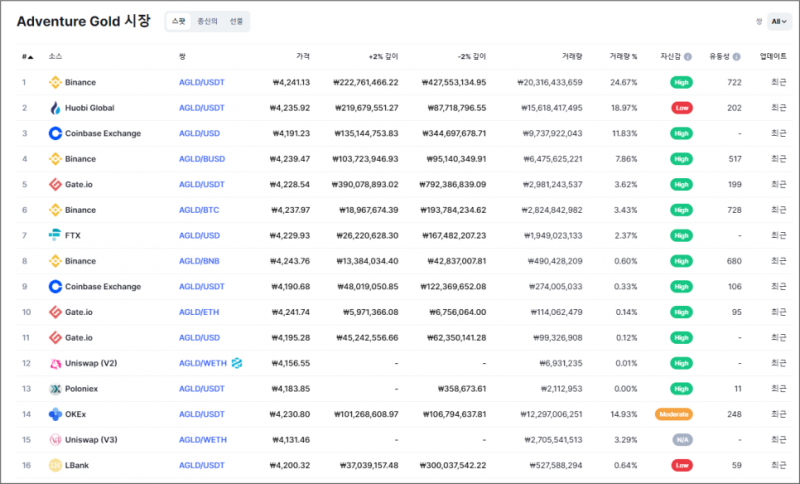The image size is (800, 484).
Task: Click the Low confidence badge for Huobi Global
Action: [x=681, y=107]
